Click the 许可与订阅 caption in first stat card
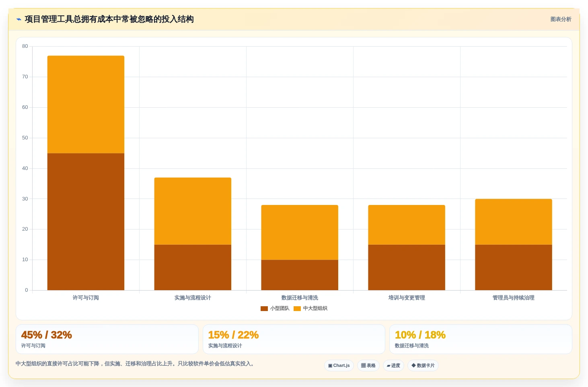Image resolution: width=588 pixels, height=387 pixels. [33, 346]
